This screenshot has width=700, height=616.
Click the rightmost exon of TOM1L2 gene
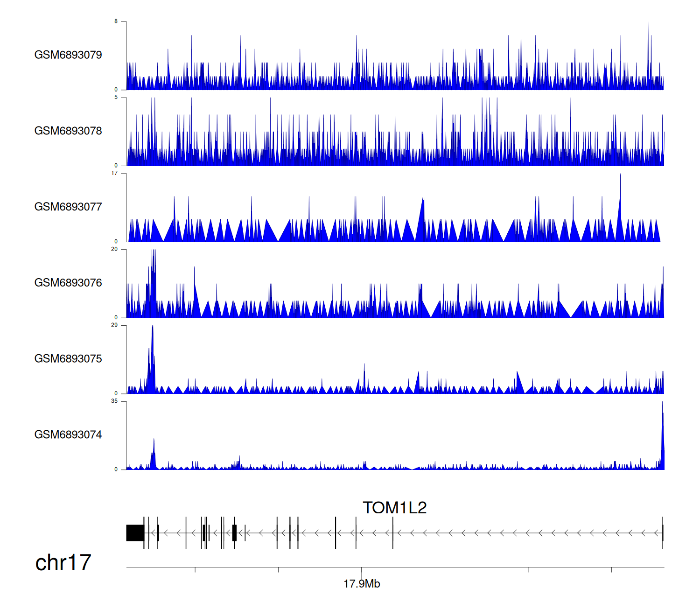click(663, 533)
